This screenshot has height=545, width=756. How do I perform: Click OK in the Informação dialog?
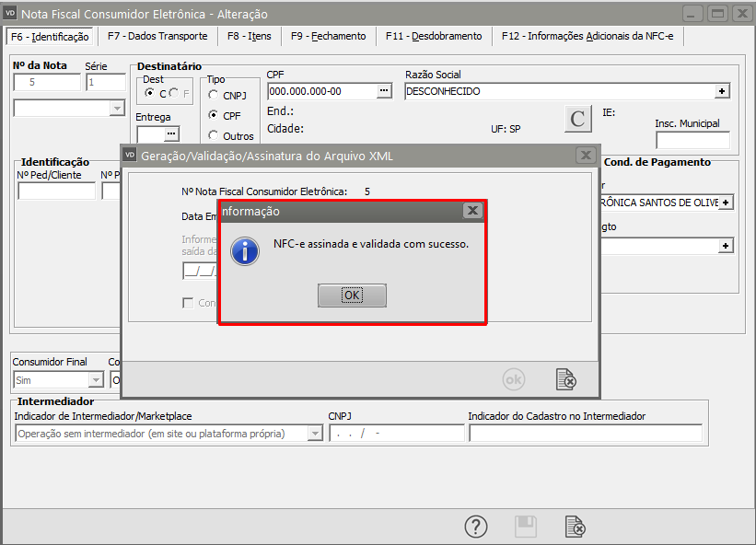(352, 295)
